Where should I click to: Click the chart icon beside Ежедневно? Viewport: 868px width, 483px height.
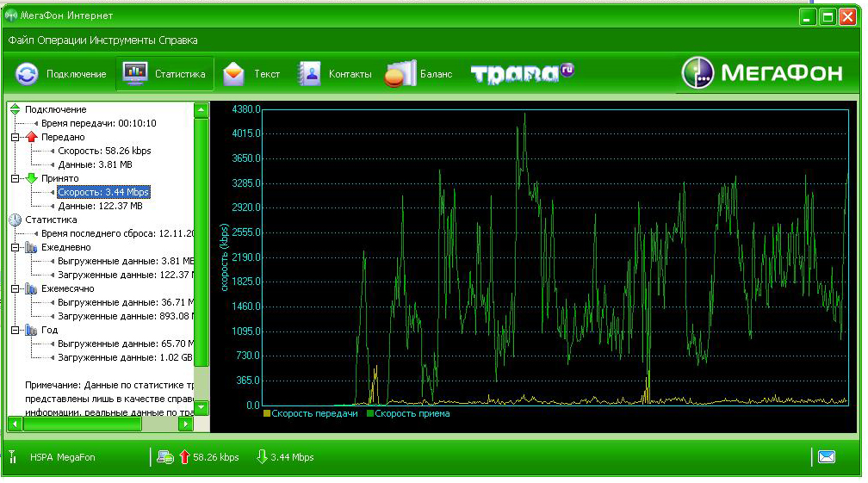point(32,247)
